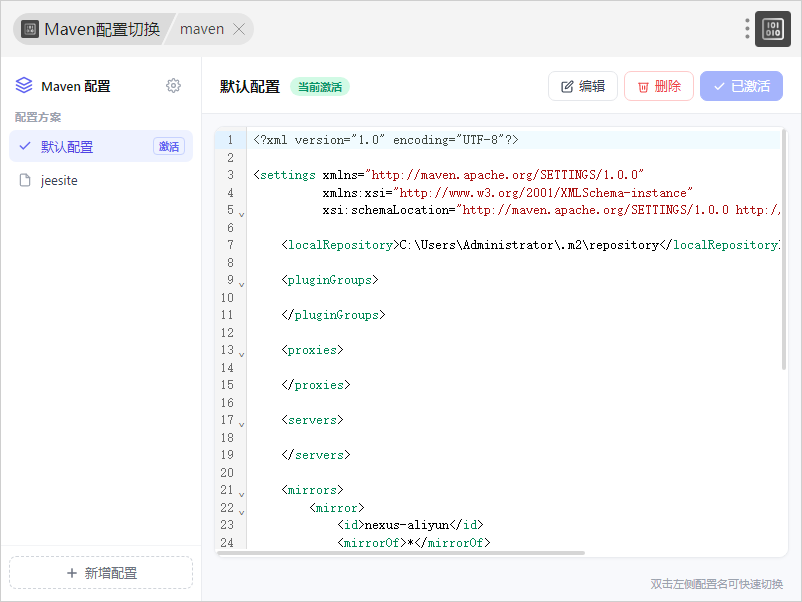Select the jeesite configuration

101,181
